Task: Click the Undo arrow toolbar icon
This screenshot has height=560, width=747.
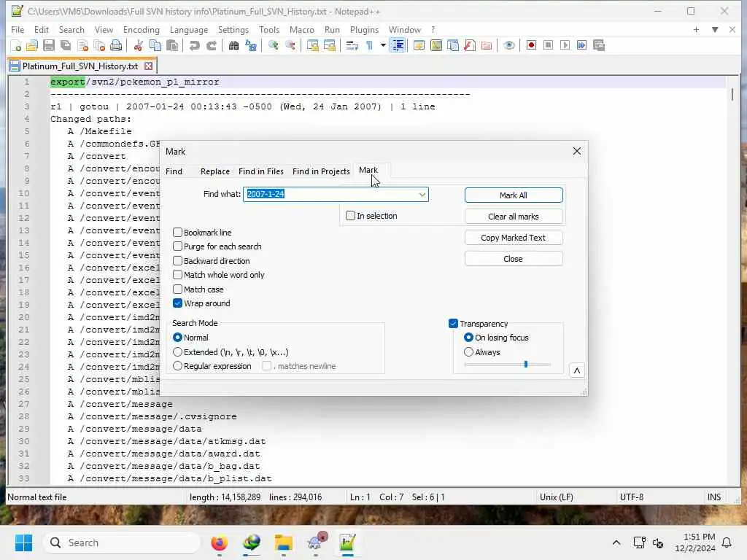Action: (194, 46)
